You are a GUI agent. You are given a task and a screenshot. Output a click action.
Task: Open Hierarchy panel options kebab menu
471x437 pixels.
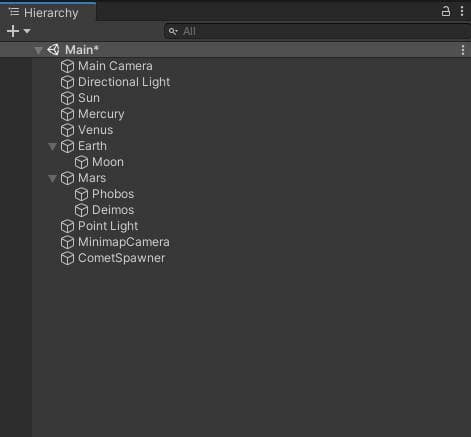pyautogui.click(x=462, y=11)
